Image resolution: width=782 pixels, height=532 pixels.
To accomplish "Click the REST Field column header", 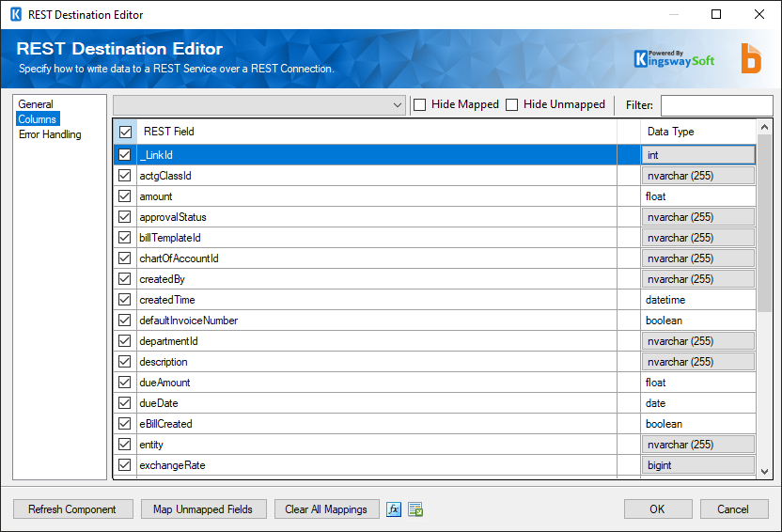I will [377, 132].
